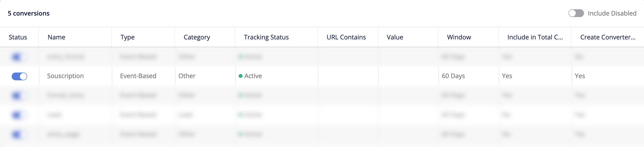Image resolution: width=644 pixels, height=147 pixels.
Task: Click the Window column header
Action: tap(459, 37)
